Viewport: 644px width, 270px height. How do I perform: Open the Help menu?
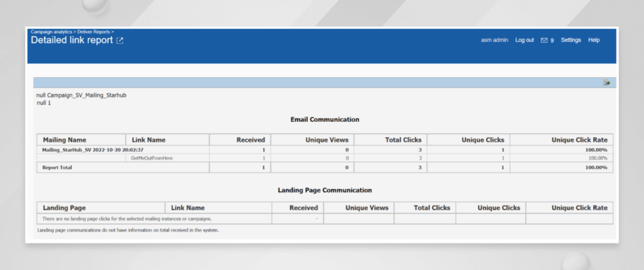pos(594,40)
